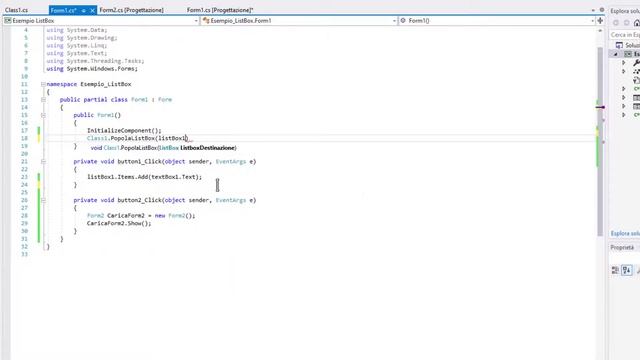
Task: Click the split editor plus icon
Action: [600, 20]
